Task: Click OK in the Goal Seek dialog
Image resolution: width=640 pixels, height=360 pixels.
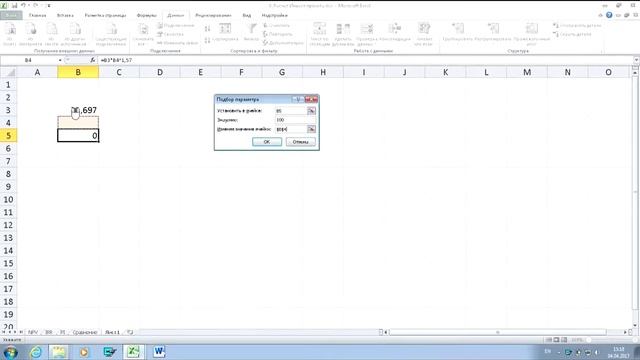Action: click(267, 142)
